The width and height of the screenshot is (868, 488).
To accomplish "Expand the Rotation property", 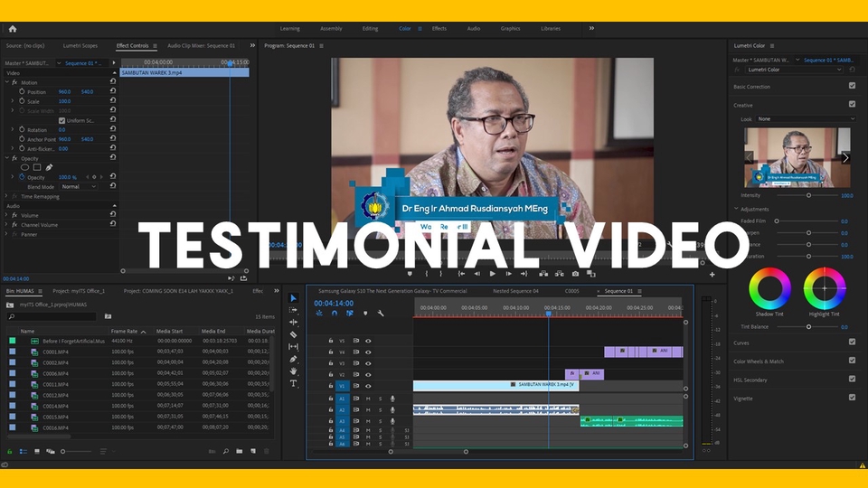I will pyautogui.click(x=13, y=129).
